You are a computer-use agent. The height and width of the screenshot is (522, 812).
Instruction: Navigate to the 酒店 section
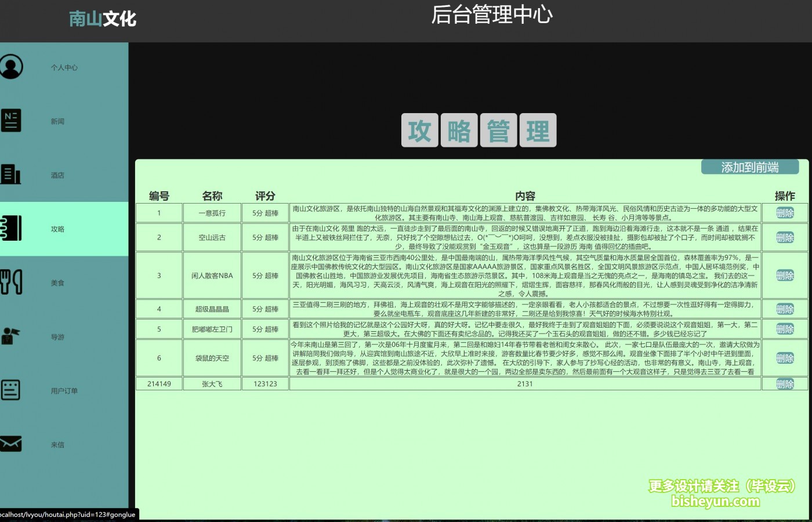pos(58,175)
